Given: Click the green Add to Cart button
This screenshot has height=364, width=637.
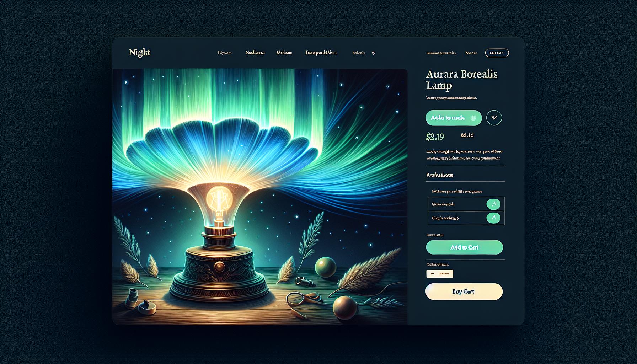Looking at the screenshot, I should [465, 247].
